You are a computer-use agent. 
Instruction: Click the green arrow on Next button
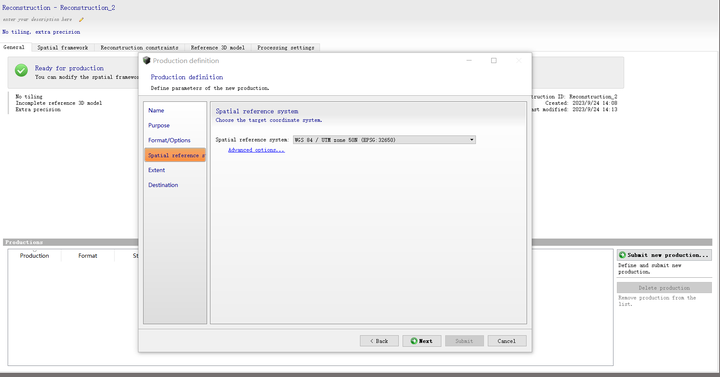[414, 341]
